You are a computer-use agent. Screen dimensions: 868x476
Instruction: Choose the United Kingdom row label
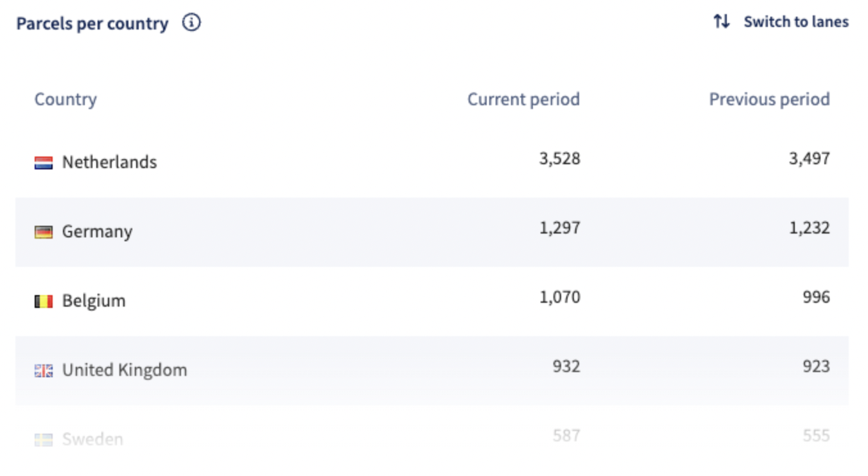(125, 370)
